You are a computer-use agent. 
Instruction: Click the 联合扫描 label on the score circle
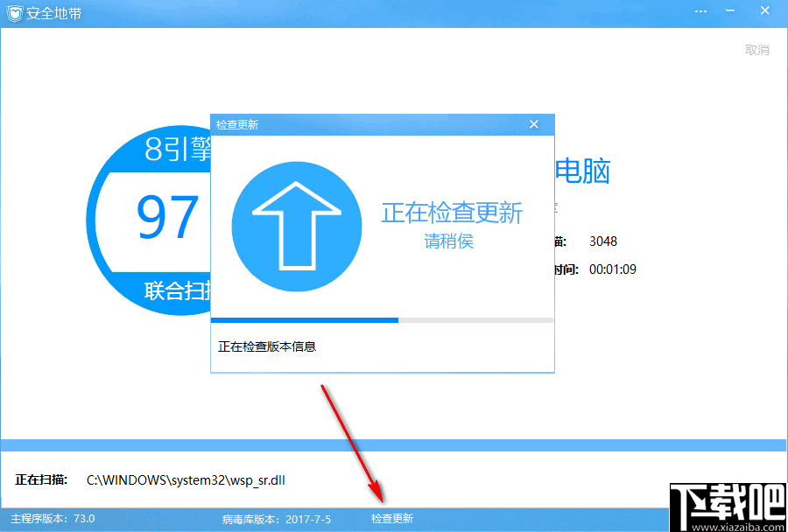point(175,290)
